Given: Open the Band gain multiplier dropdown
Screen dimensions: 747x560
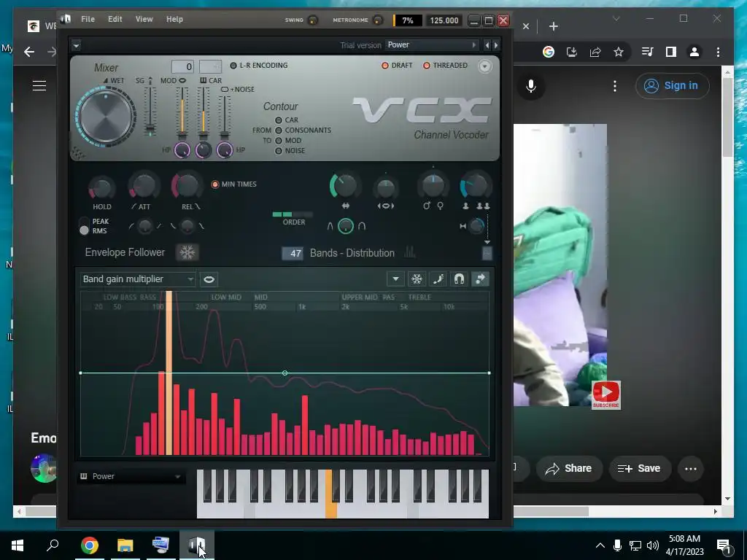Looking at the screenshot, I should [x=138, y=279].
